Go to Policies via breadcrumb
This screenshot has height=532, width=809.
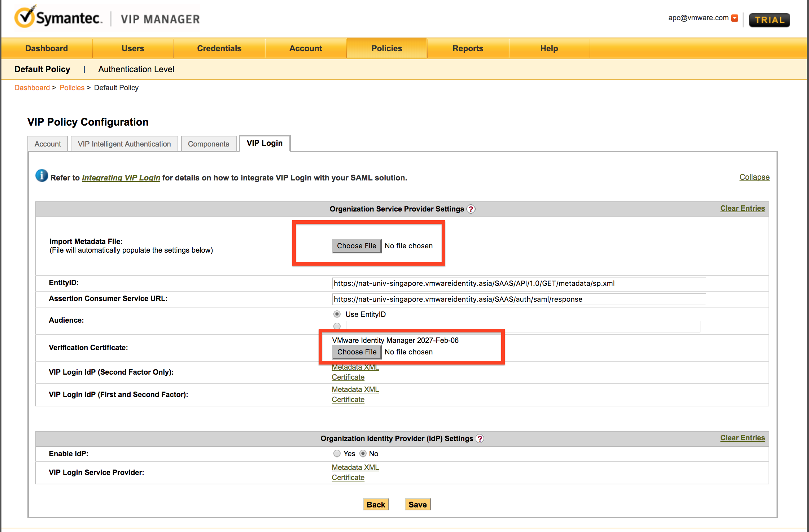(x=72, y=88)
